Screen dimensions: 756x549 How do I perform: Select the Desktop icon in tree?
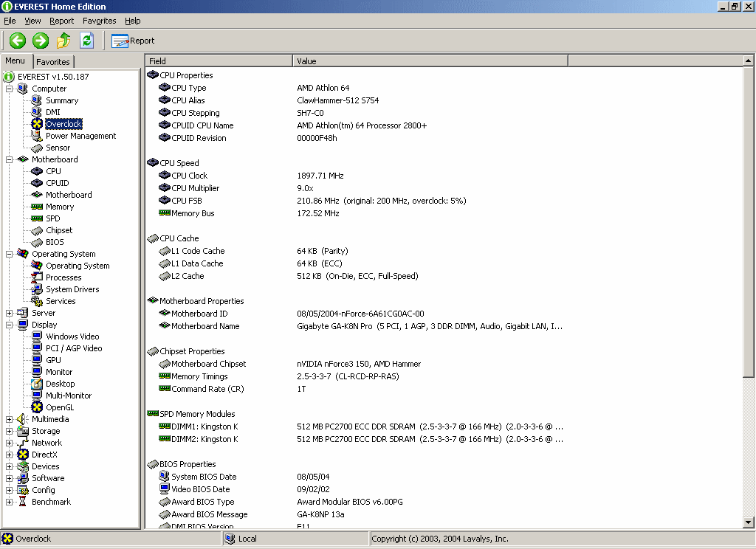(x=37, y=384)
